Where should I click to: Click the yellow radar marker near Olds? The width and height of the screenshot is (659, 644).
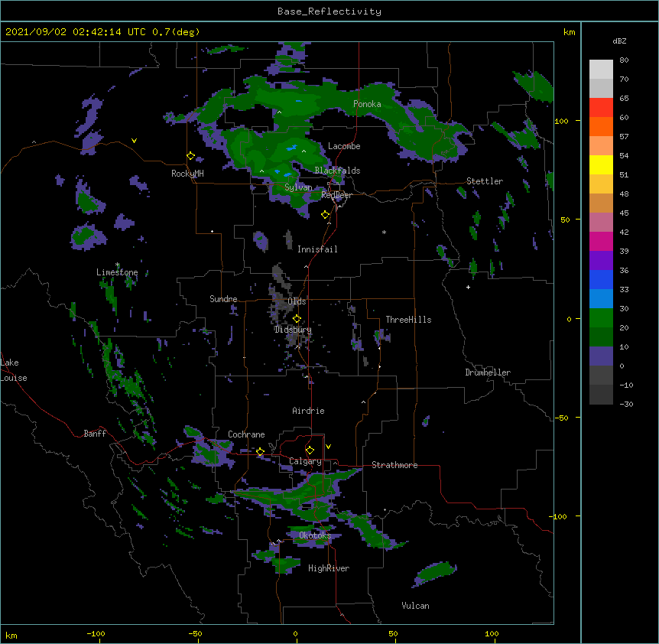click(297, 319)
